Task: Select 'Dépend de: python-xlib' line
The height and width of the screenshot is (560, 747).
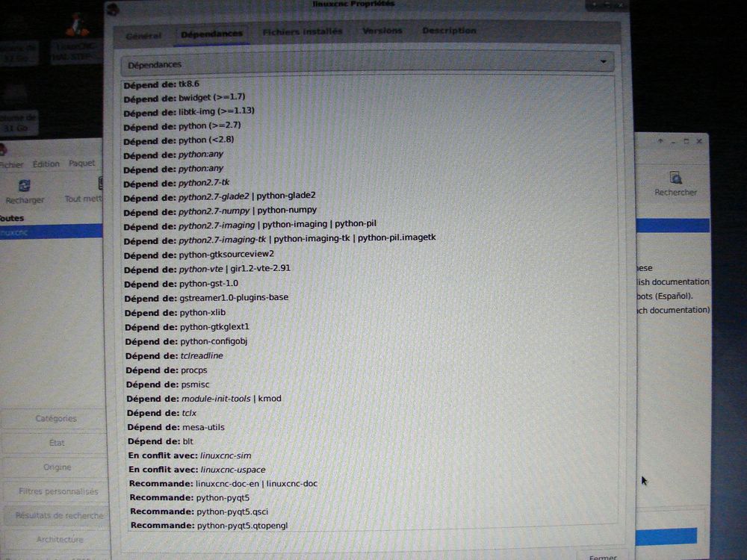Action: coord(176,313)
